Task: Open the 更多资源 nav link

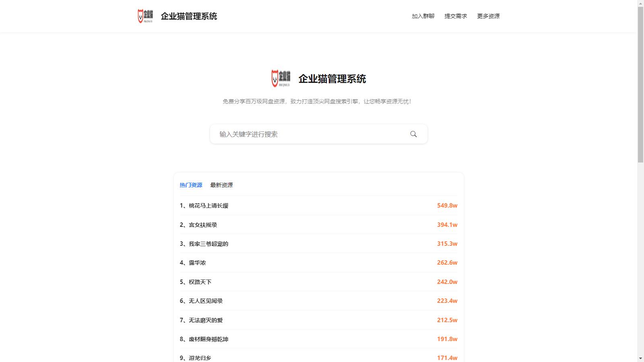Action: point(488,16)
